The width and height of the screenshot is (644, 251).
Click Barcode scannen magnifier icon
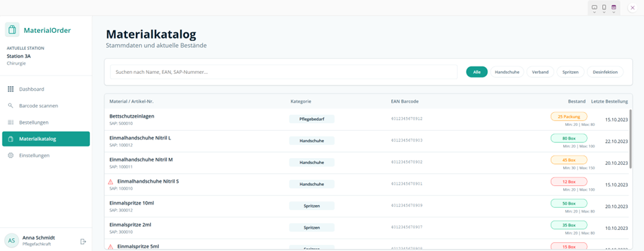tap(11, 105)
